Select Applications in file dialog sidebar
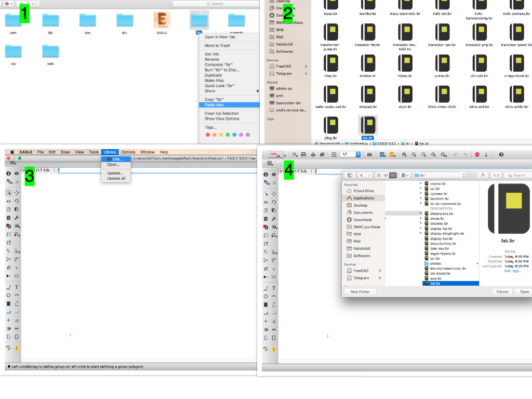The width and height of the screenshot is (532, 399). point(363,198)
